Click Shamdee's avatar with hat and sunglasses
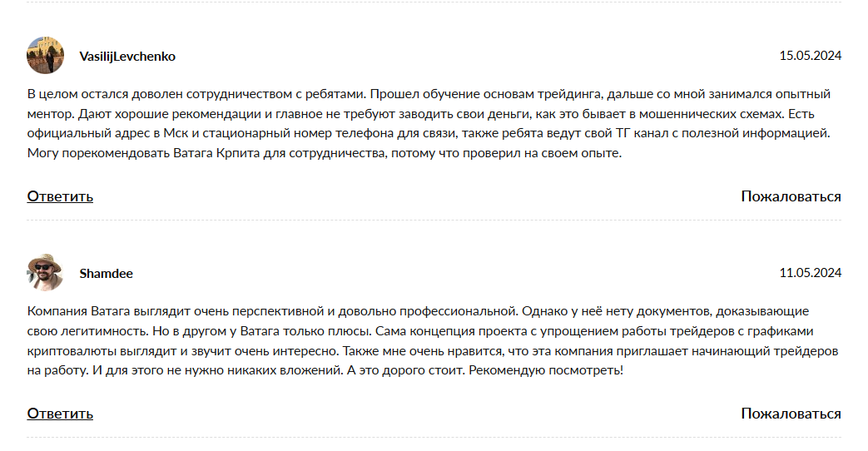The height and width of the screenshot is (451, 868). [45, 273]
